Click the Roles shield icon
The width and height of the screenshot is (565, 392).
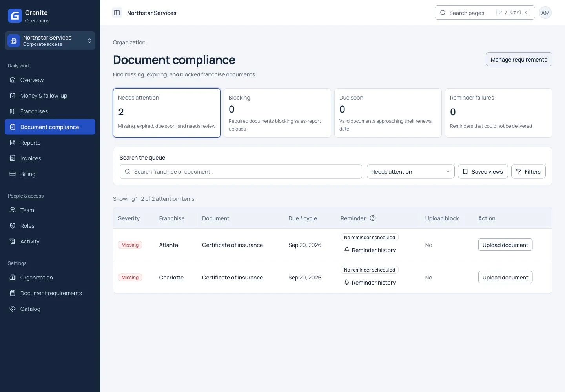(13, 226)
